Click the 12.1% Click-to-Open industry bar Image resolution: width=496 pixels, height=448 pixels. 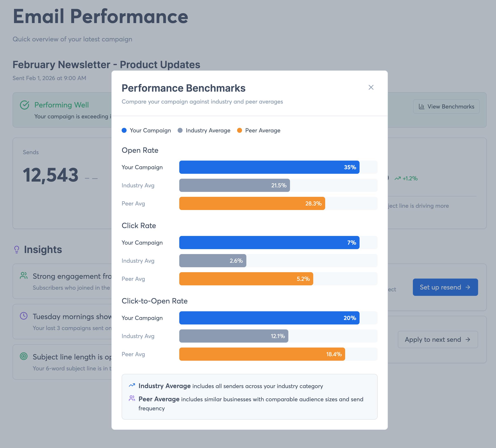(234, 336)
